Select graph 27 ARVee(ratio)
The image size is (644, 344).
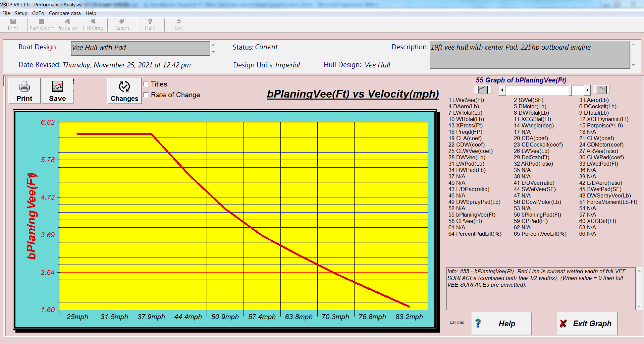point(599,151)
